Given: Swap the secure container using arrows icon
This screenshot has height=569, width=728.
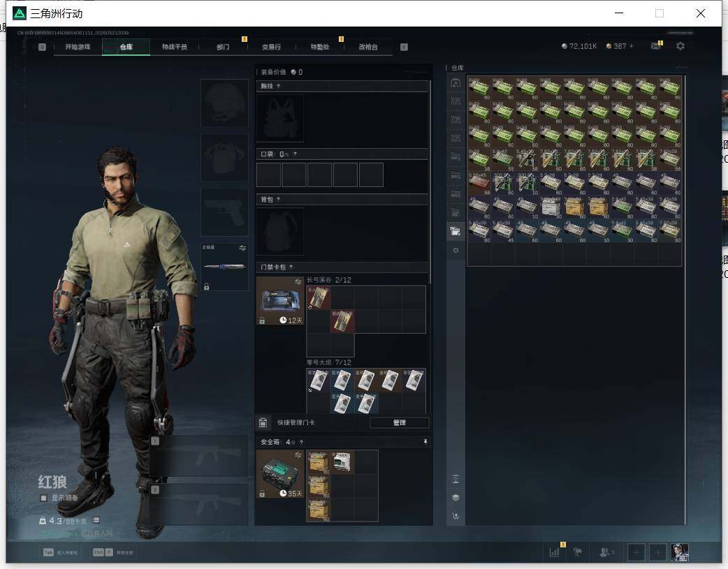Looking at the screenshot, I should tap(298, 455).
